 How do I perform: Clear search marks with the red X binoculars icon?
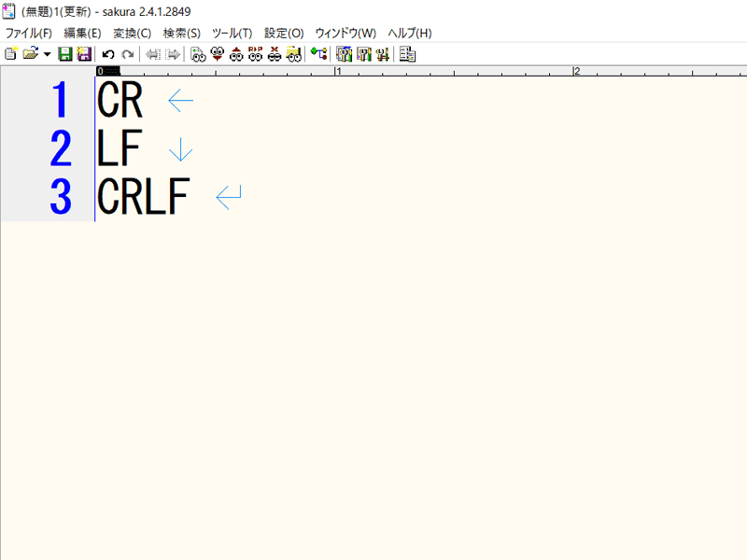click(x=274, y=54)
